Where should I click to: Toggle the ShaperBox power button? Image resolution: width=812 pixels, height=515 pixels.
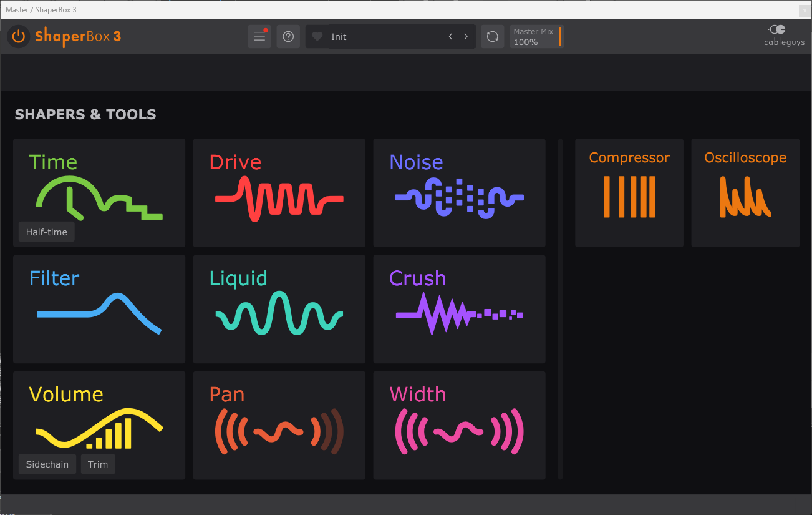pos(19,36)
